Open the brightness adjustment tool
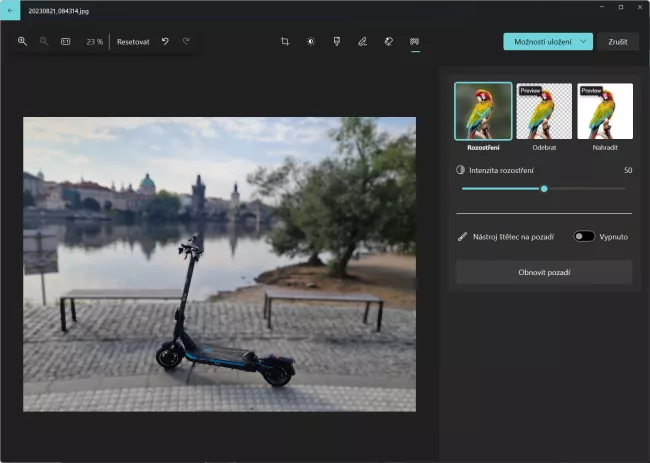 coord(311,42)
